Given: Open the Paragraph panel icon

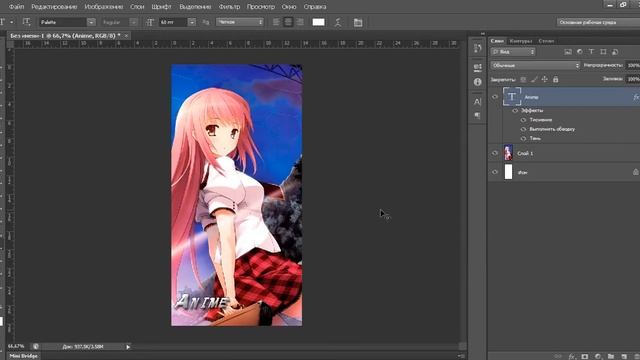Looking at the screenshot, I should point(477,116).
